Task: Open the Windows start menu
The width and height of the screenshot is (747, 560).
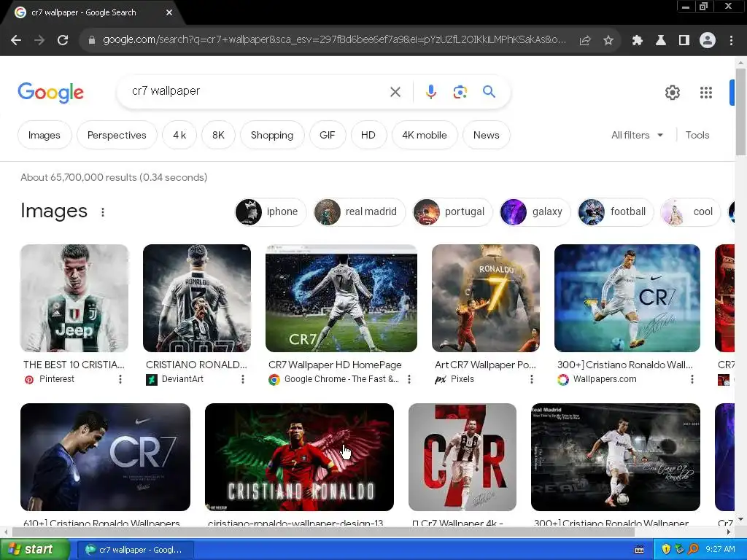Action: (x=34, y=550)
